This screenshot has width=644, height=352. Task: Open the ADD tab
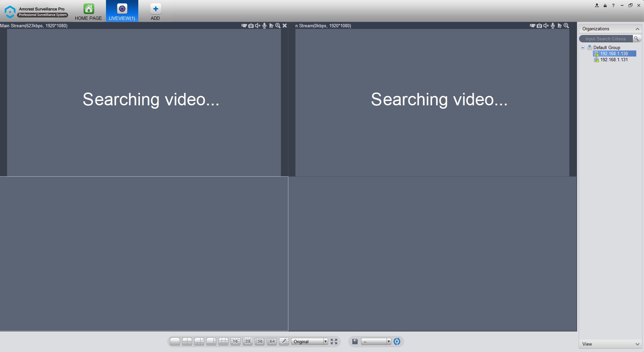[155, 12]
